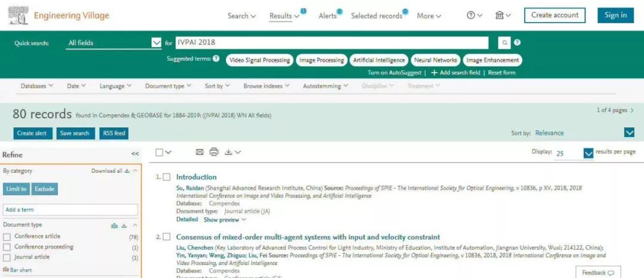Viewport: 644px width, 278px height.
Task: Click Document type download icon
Action: [x=124, y=226]
